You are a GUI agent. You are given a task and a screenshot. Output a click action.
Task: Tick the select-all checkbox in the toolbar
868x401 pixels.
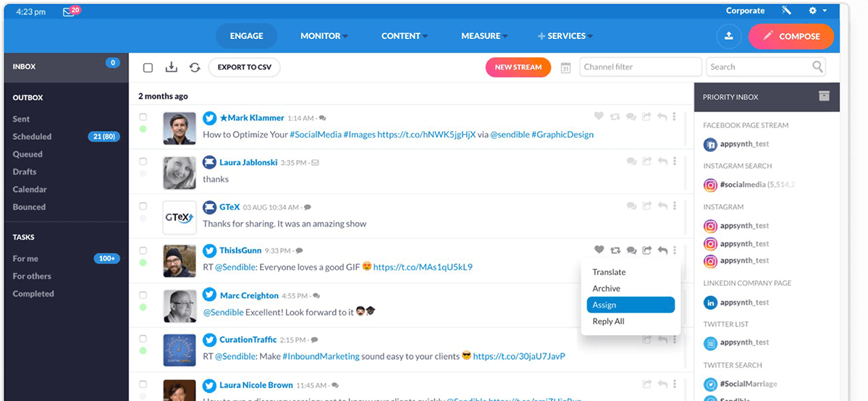(148, 67)
